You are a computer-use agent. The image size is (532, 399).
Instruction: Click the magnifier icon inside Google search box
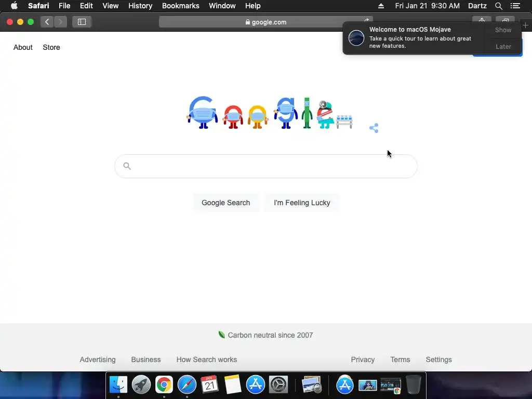(x=127, y=166)
